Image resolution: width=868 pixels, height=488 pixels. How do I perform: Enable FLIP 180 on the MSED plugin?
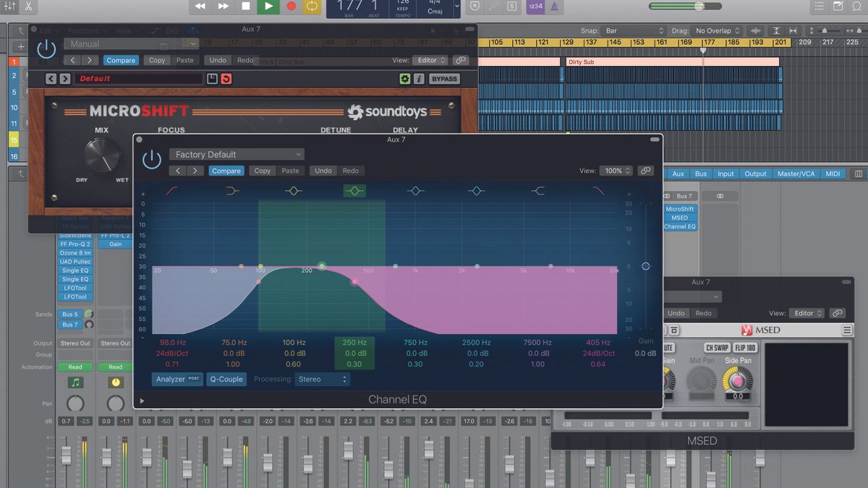click(x=745, y=348)
